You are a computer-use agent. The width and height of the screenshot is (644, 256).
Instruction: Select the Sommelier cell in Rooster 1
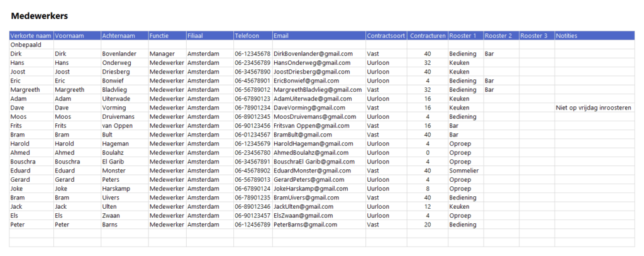464,170
